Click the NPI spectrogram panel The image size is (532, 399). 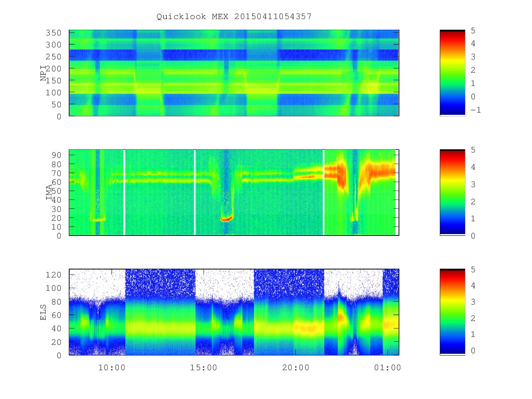[x=234, y=73]
